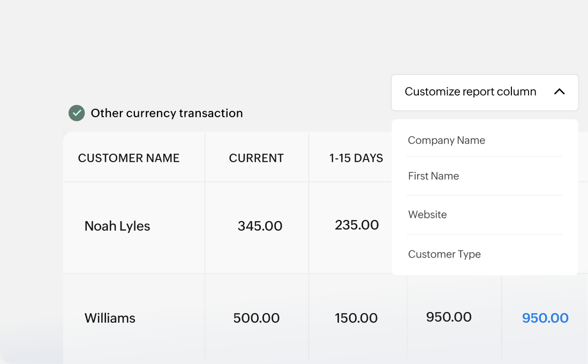Click the 235.00 cell for Noah Lyles
This screenshot has height=364, width=588.
357,225
